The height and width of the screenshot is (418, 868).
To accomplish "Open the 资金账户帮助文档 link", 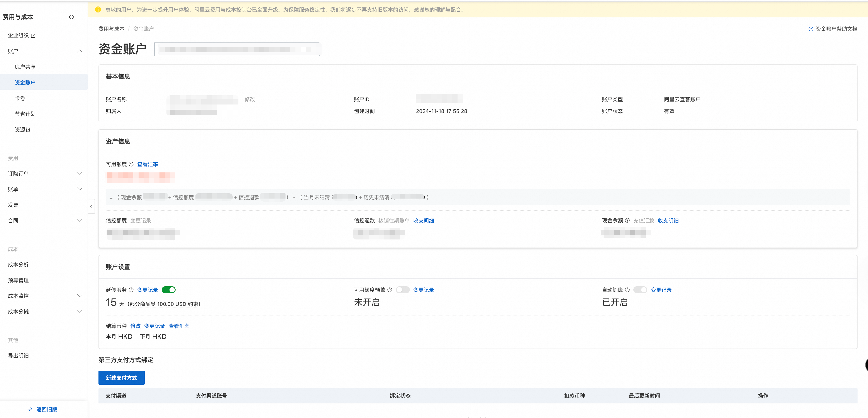I will (x=836, y=29).
